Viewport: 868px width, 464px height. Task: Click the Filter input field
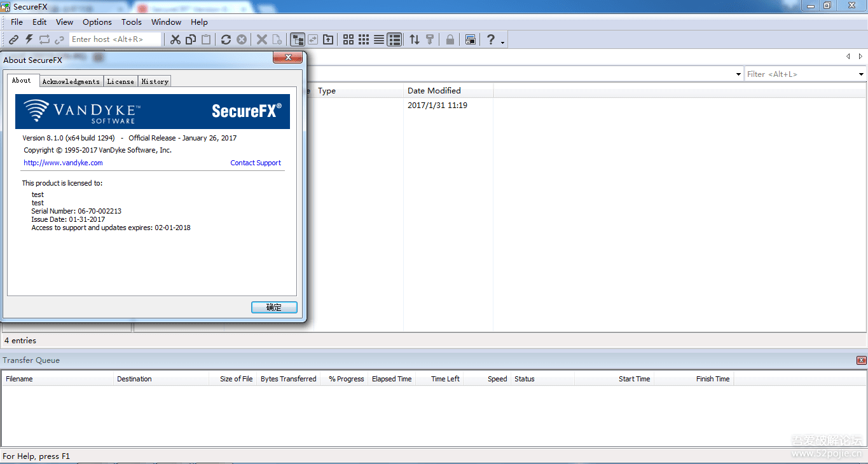801,74
